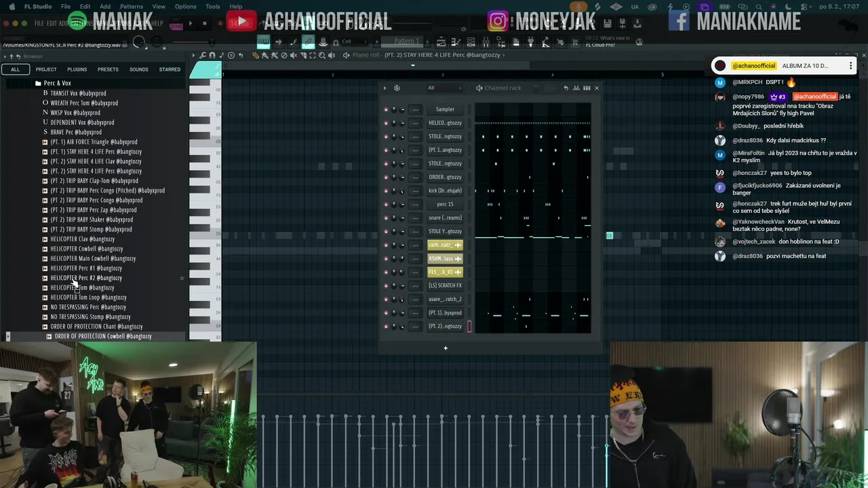Click arrow after piano roll channel title

pyautogui.click(x=503, y=55)
